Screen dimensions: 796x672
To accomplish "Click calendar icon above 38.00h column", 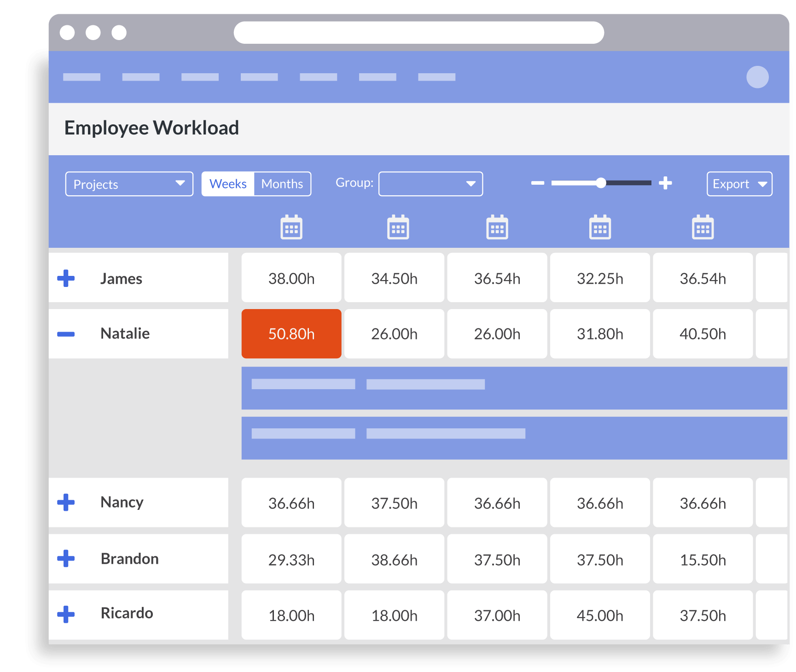I will [291, 227].
